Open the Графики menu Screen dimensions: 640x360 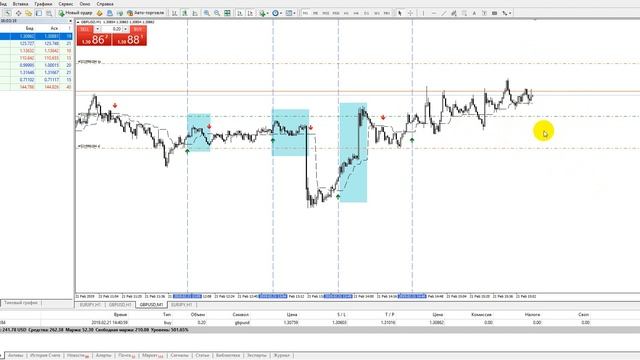click(x=43, y=4)
